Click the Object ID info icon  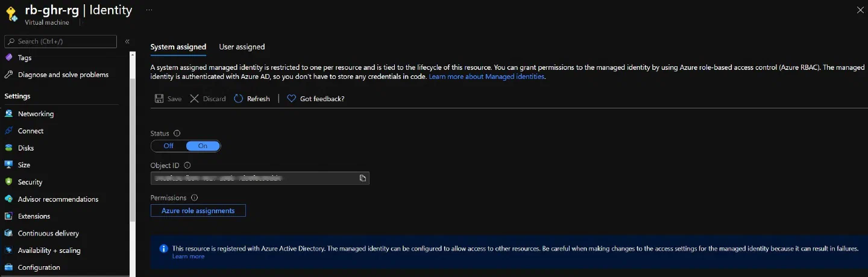187,165
